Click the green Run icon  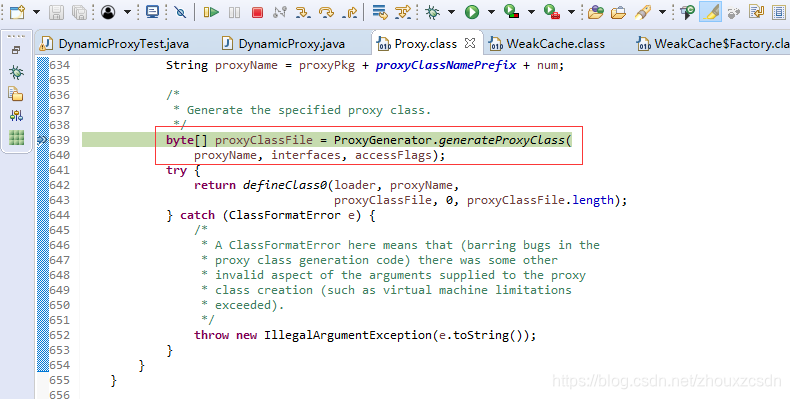click(472, 12)
